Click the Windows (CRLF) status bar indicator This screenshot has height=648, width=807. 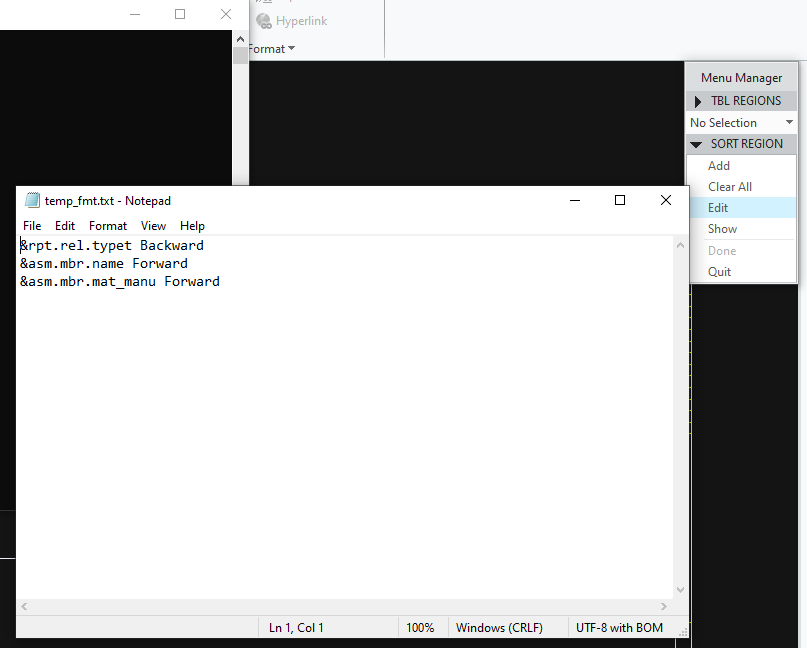501,627
